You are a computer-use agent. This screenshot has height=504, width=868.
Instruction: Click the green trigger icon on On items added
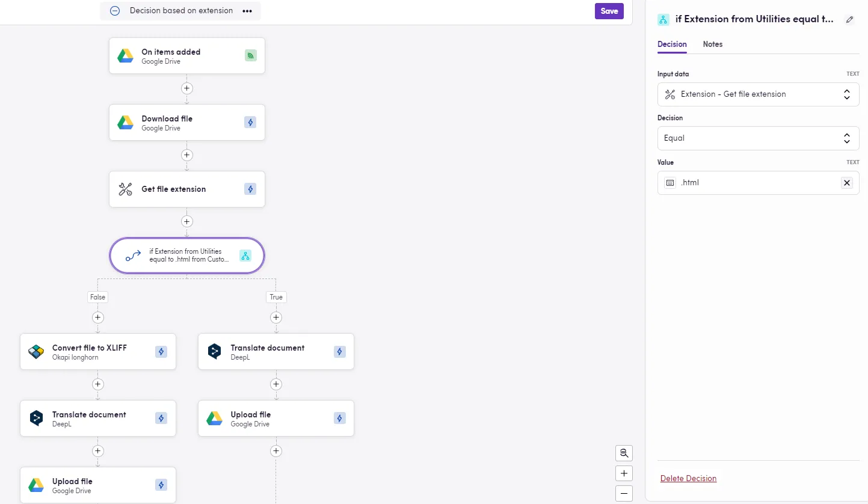click(x=251, y=55)
